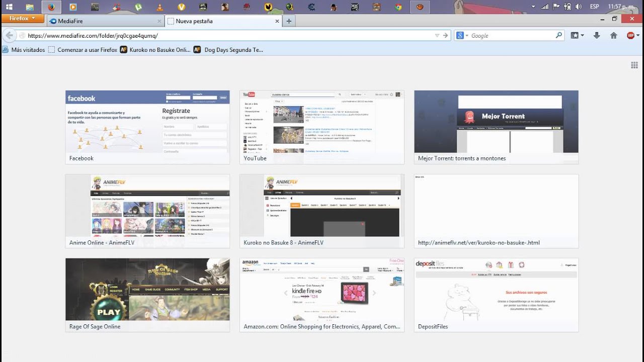
Task: Open the URL history dropdown arrow
Action: (437, 36)
